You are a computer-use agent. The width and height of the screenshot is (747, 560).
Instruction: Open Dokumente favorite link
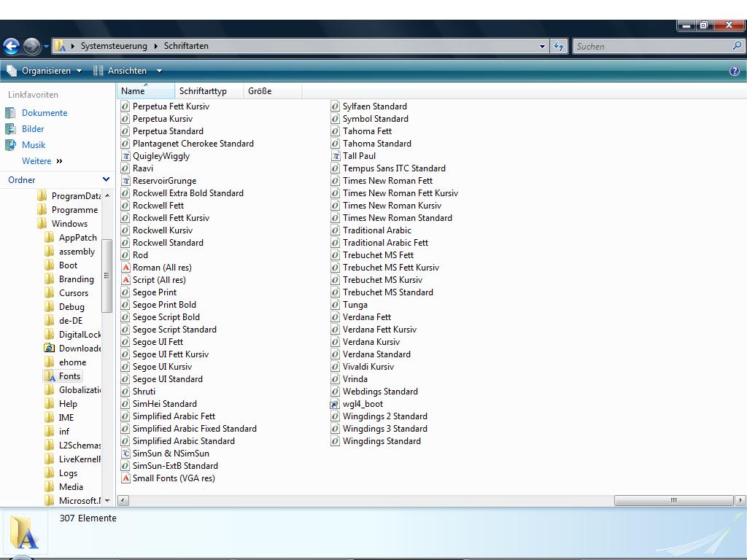(x=44, y=113)
